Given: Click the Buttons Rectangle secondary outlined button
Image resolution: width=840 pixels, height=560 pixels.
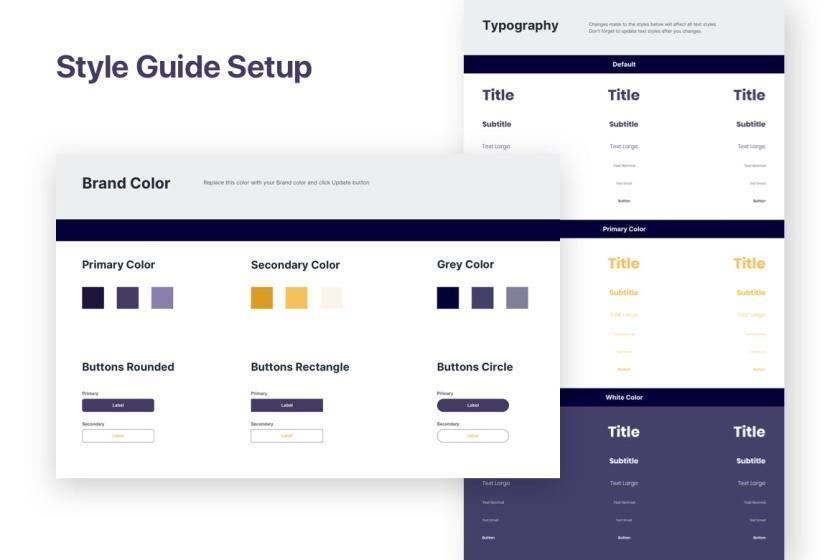Looking at the screenshot, I should coord(287,436).
